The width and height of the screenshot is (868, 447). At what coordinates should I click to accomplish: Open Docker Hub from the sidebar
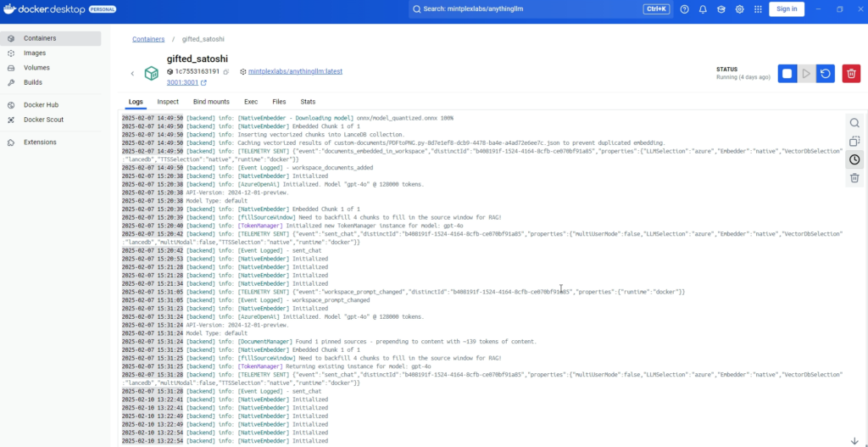[50, 104]
